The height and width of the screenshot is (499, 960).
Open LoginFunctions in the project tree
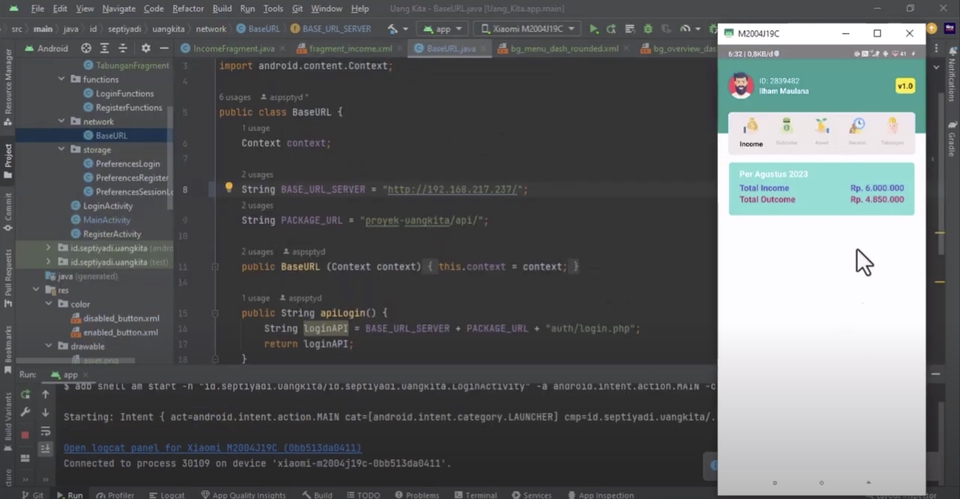(125, 93)
